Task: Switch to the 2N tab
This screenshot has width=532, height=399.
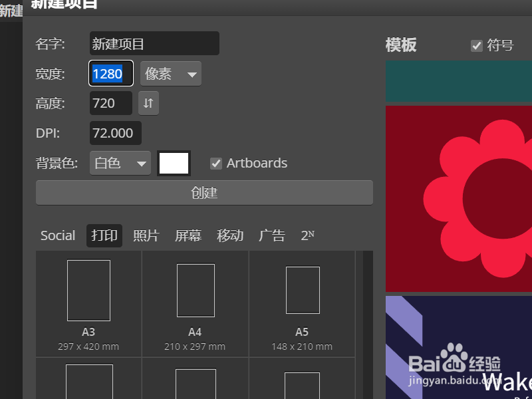Action: click(307, 235)
